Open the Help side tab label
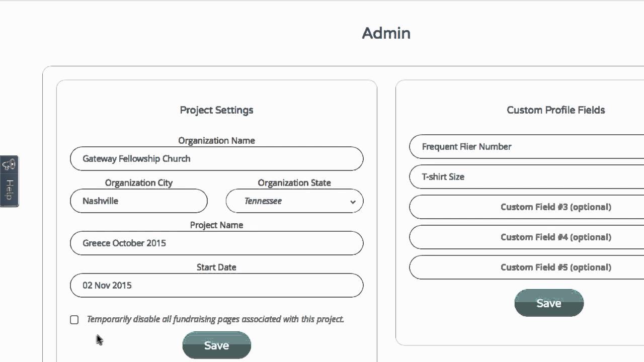Image resolution: width=644 pixels, height=362 pixels. (x=9, y=189)
